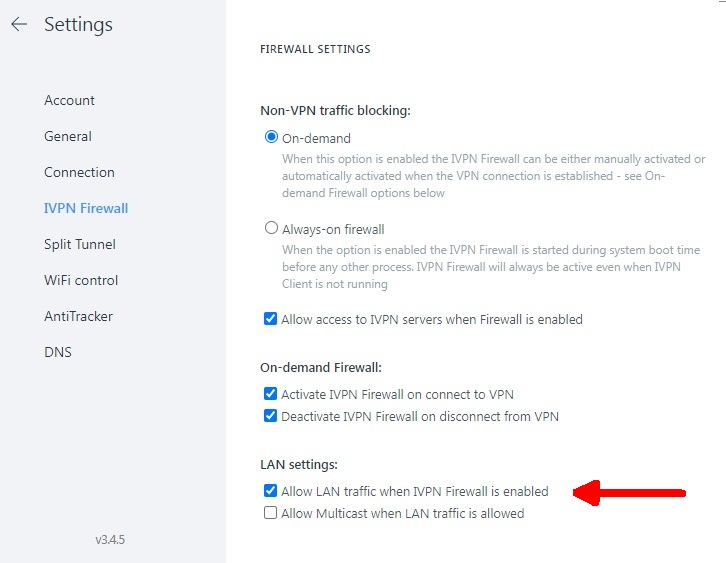Click the v3.4.5 version label
The height and width of the screenshot is (563, 726).
(110, 540)
